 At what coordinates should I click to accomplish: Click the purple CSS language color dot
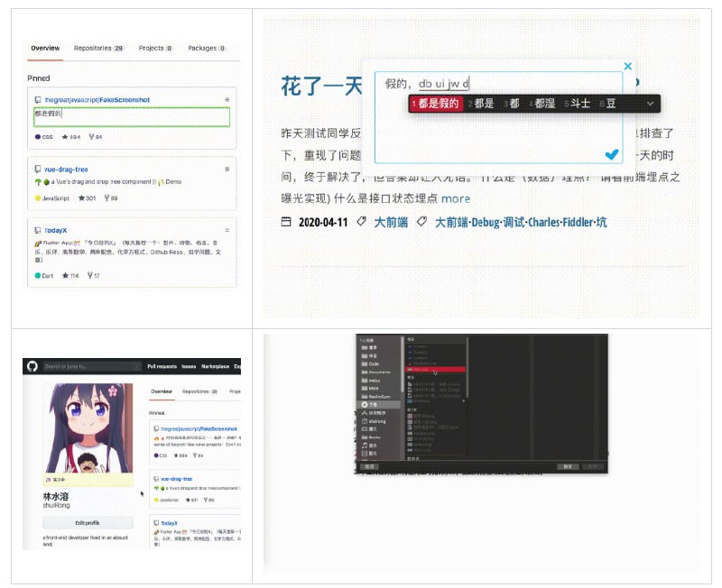pyautogui.click(x=38, y=135)
